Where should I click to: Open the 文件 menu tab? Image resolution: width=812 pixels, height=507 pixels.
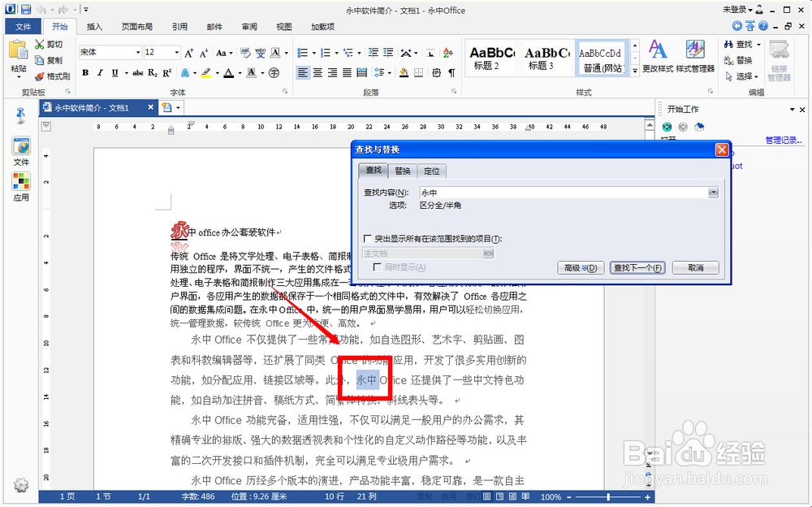(x=23, y=27)
